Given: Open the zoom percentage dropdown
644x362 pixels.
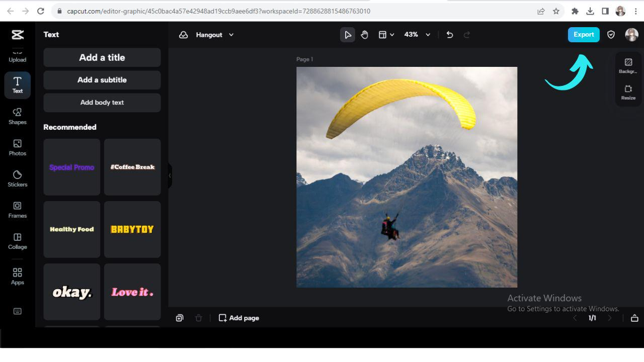Looking at the screenshot, I should tap(417, 34).
